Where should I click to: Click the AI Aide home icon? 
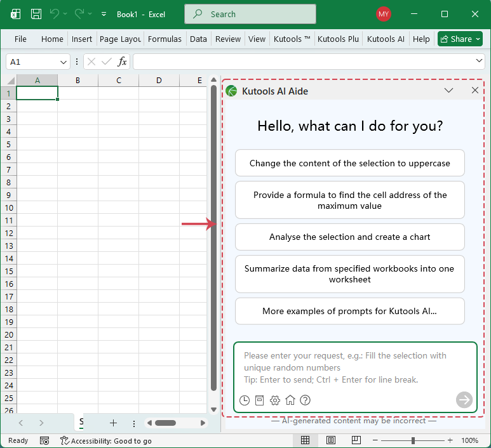[290, 400]
